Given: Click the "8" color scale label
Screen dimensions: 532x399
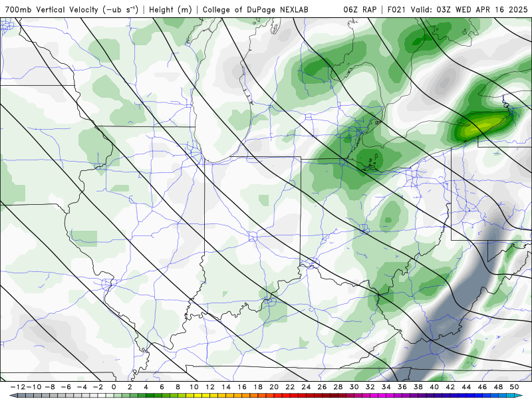Looking at the screenshot, I should pos(178,387).
